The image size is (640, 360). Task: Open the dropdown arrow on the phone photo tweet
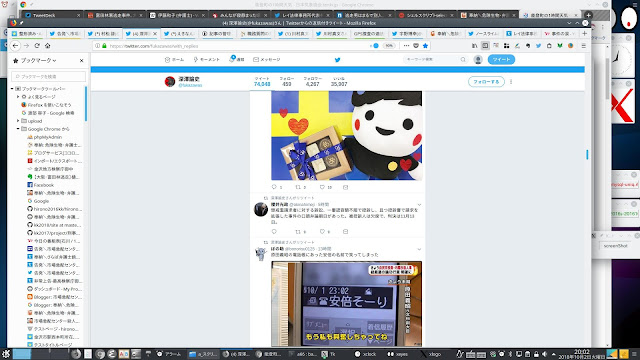(419, 249)
